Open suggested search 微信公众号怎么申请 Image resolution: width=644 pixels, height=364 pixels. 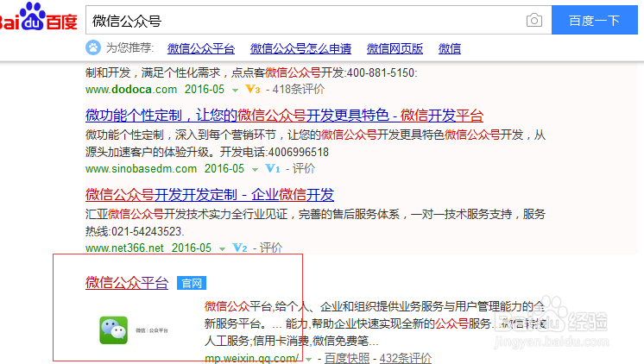[300, 49]
